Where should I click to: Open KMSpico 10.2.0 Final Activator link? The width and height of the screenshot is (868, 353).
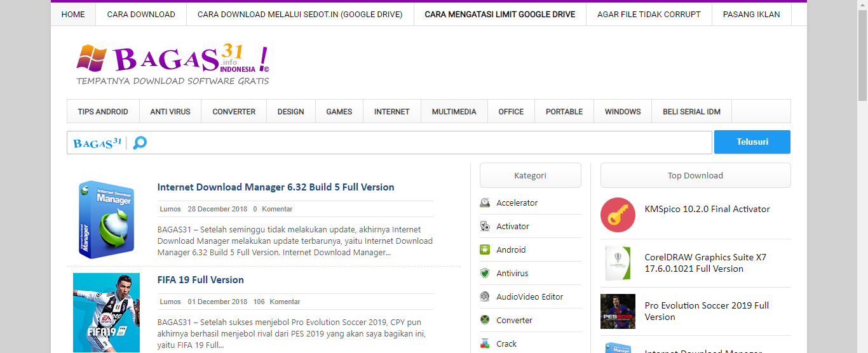pyautogui.click(x=707, y=209)
